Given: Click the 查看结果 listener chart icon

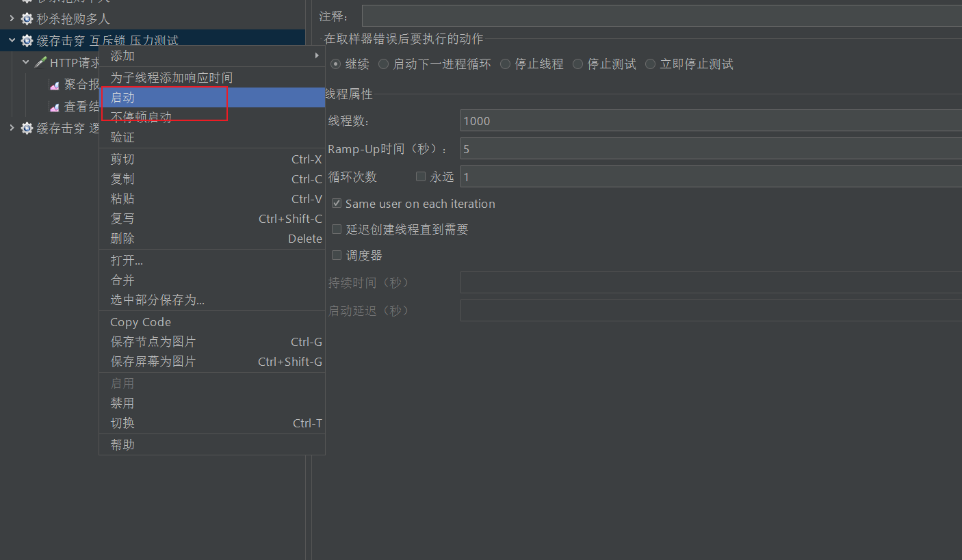Looking at the screenshot, I should [x=55, y=107].
